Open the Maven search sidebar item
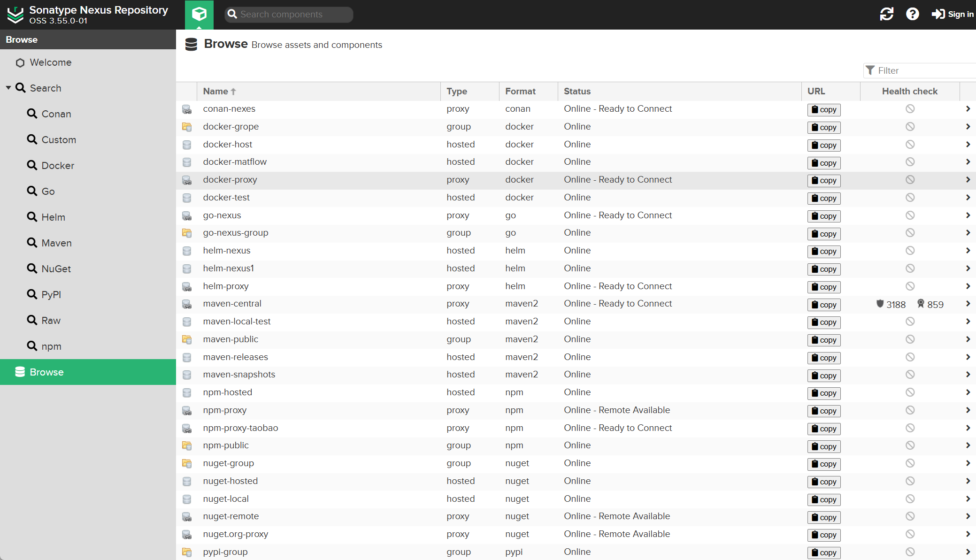The width and height of the screenshot is (976, 560). tap(56, 243)
